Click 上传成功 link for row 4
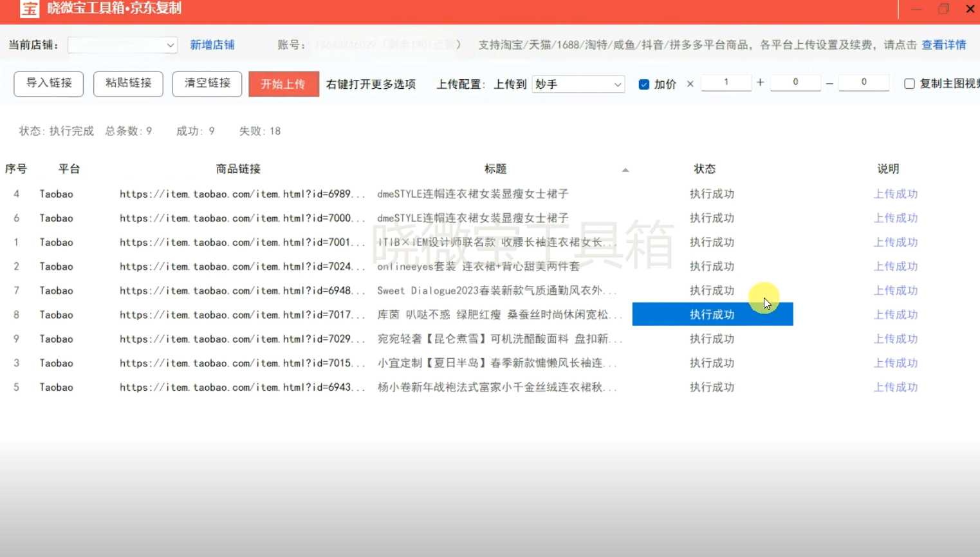 click(x=896, y=194)
